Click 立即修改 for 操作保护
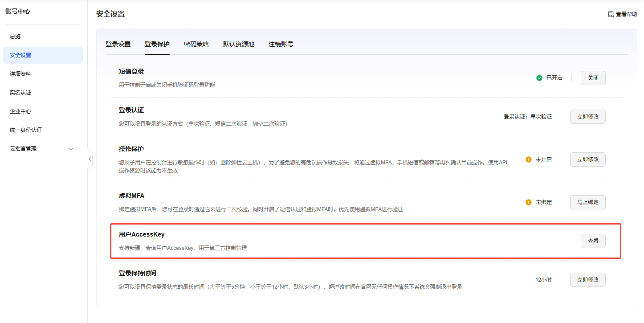 [587, 159]
